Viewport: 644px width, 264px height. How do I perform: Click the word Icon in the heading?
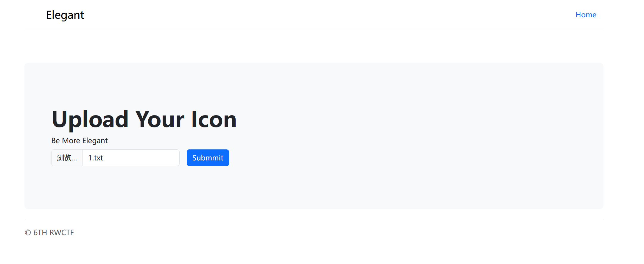[214, 119]
